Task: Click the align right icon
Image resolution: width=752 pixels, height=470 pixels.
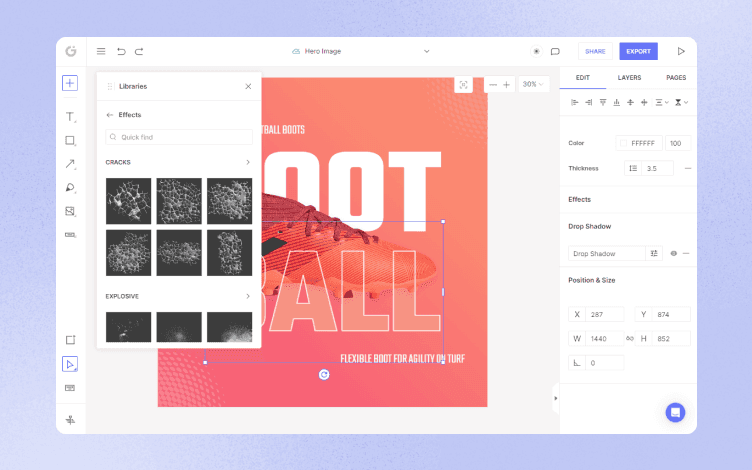Action: 588,102
